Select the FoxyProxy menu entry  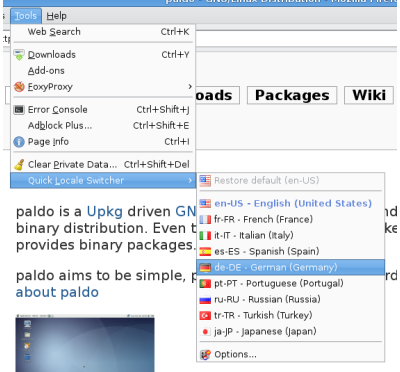[103, 87]
